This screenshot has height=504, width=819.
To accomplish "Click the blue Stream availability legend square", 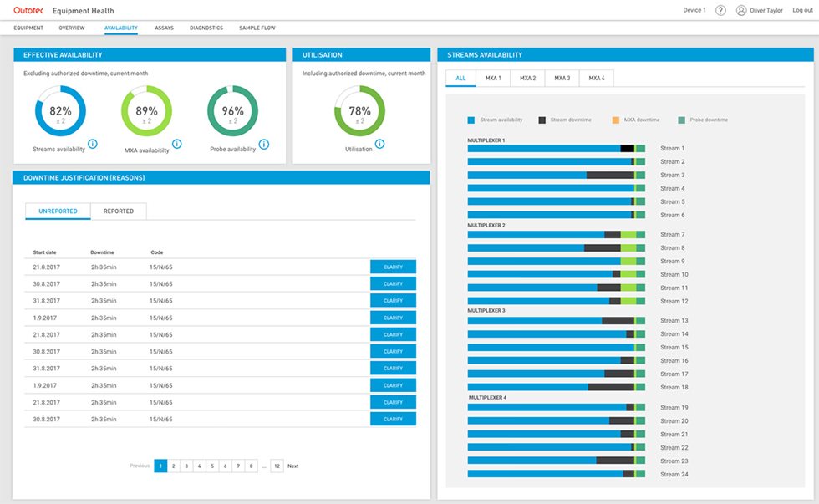I will (x=471, y=120).
